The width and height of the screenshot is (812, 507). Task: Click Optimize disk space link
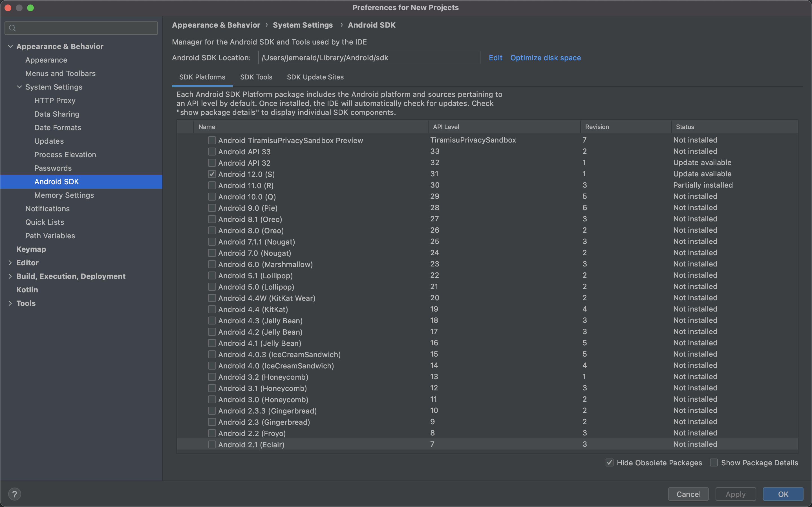(x=545, y=58)
